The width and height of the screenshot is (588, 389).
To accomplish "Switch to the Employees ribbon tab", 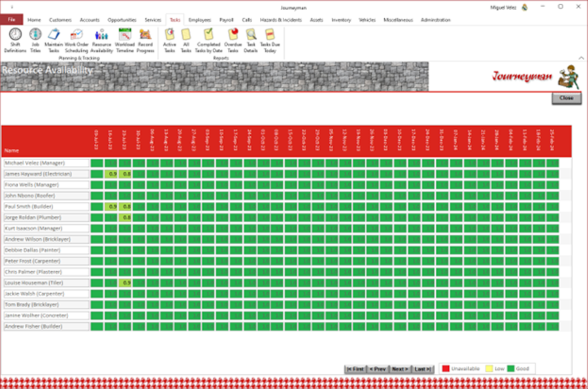I will coord(199,20).
